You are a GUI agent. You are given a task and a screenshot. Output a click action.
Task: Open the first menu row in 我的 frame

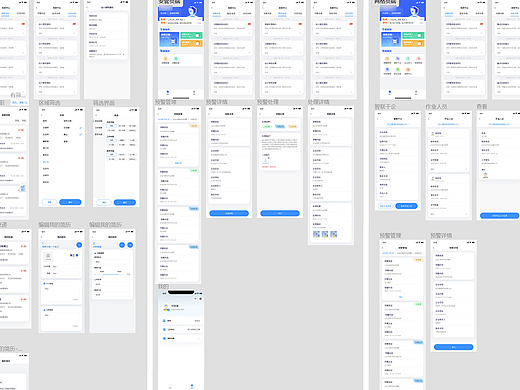[x=181, y=321]
